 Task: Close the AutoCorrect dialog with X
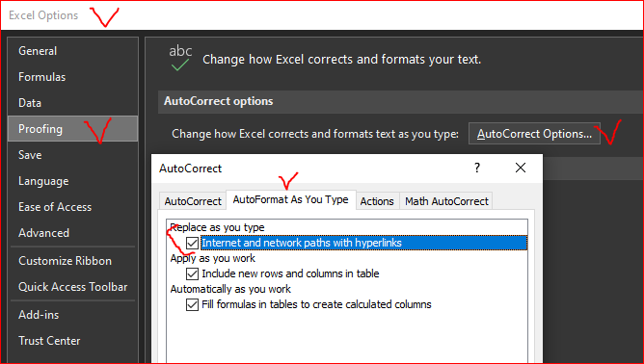pos(521,168)
